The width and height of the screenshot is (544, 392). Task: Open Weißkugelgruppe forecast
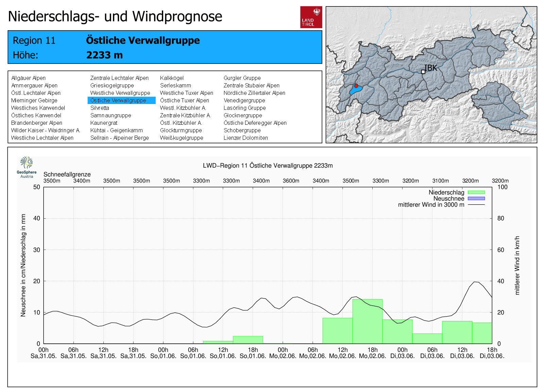[182, 138]
